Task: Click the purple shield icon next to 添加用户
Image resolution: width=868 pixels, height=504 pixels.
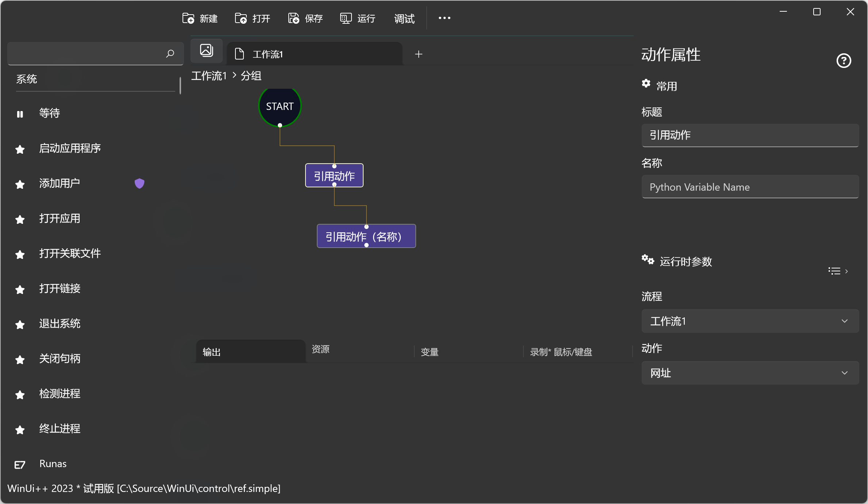Action: tap(139, 183)
